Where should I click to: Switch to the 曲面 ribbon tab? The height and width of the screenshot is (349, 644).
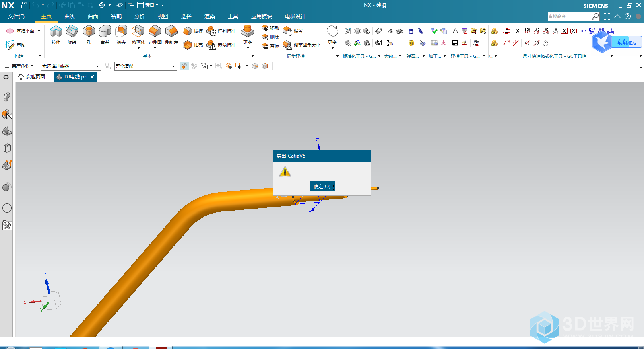[x=93, y=16]
